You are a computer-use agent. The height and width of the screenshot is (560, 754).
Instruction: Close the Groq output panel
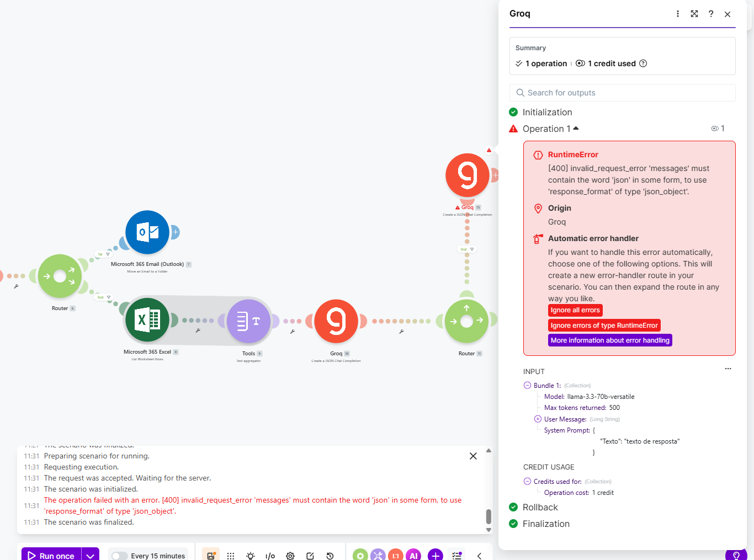click(x=728, y=14)
